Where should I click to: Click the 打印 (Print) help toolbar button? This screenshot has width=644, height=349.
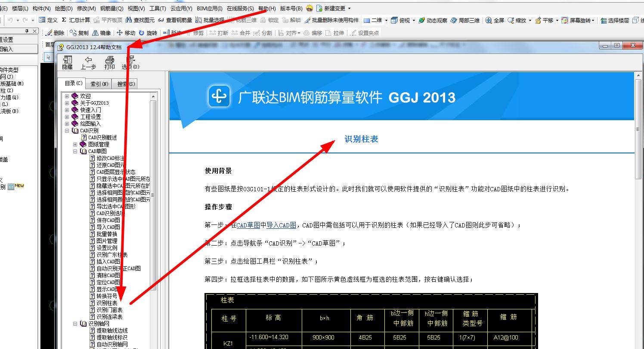[109, 62]
